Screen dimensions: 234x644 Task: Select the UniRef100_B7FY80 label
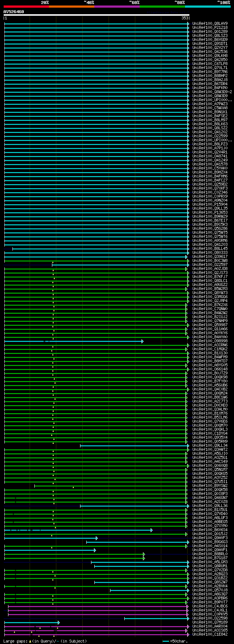(x=210, y=381)
